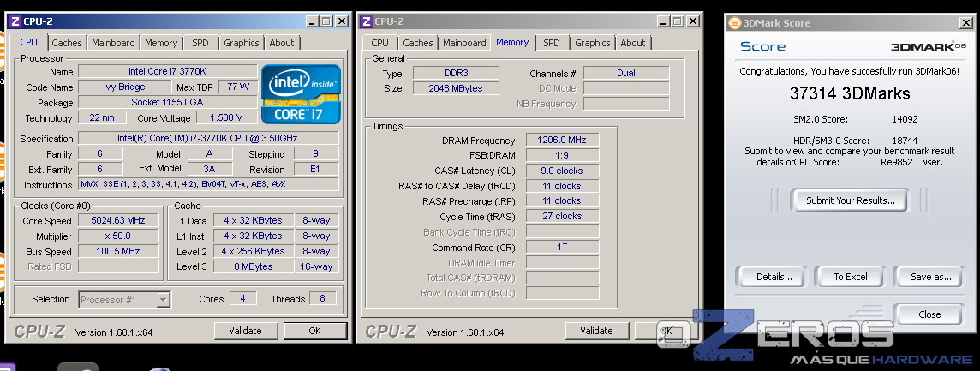This screenshot has width=980, height=371.
Task: Click the processor Name field Intel Core i7 3770K
Action: 168,71
